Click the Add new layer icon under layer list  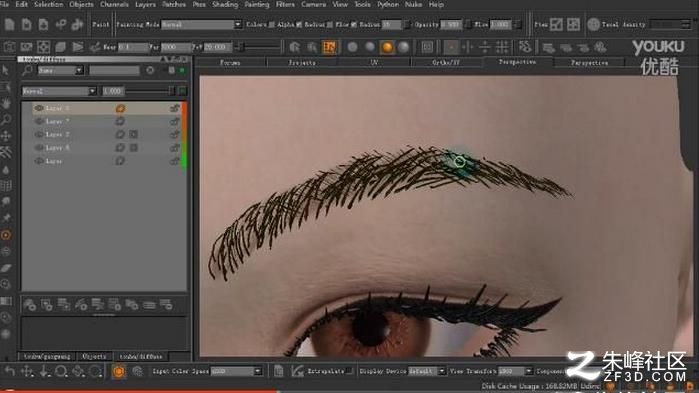point(29,305)
